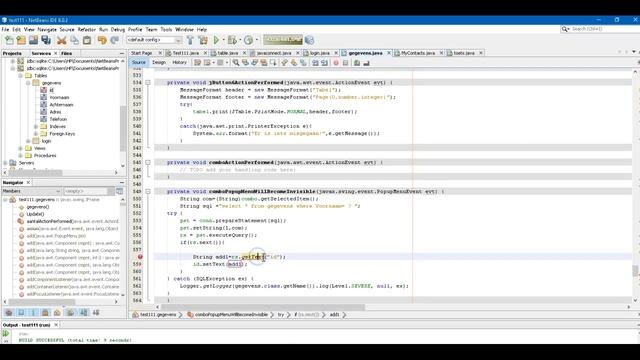
Task: Collapse the gegevens table node
Action: click(x=28, y=83)
